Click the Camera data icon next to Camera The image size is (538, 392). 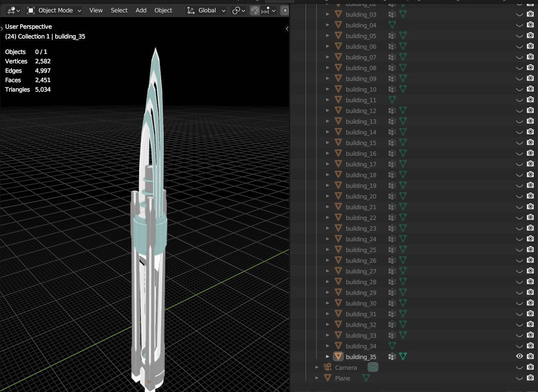pos(373,367)
